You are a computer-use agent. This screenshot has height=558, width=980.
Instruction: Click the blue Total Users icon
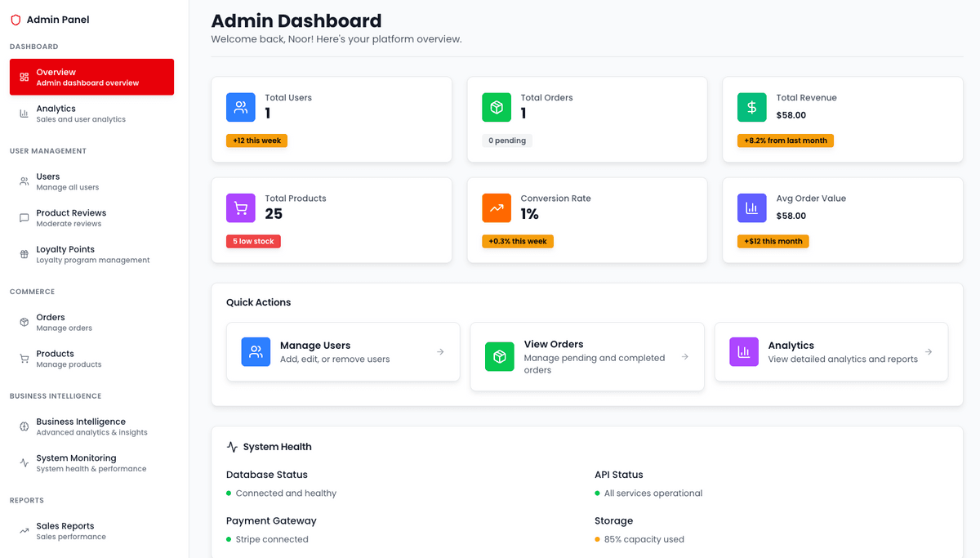tap(241, 107)
